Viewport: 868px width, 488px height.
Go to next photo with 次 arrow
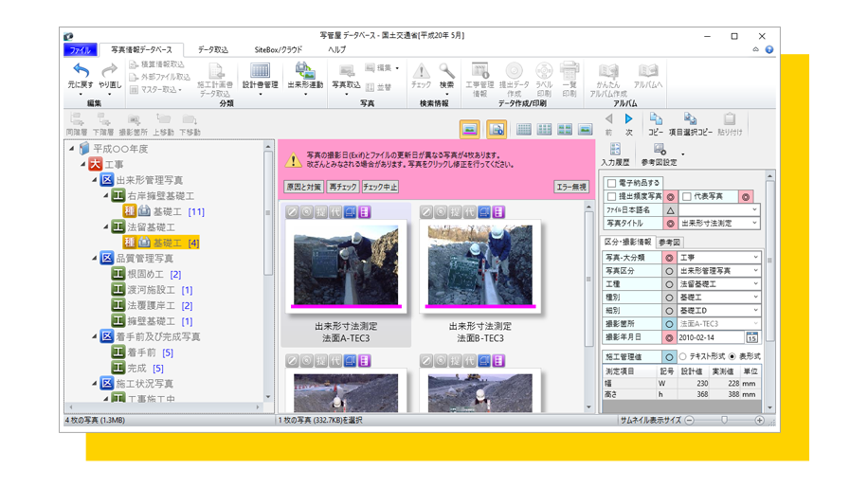click(x=629, y=119)
